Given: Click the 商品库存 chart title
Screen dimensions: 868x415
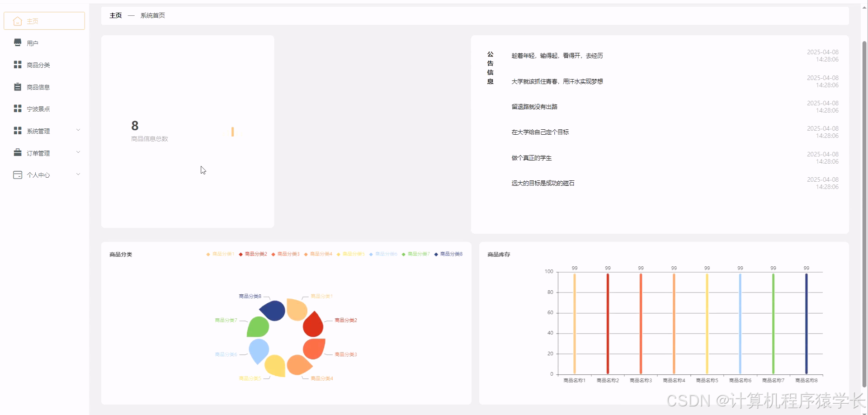Looking at the screenshot, I should pyautogui.click(x=499, y=255).
